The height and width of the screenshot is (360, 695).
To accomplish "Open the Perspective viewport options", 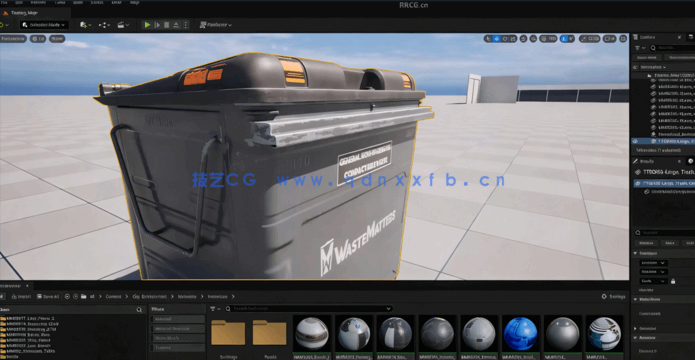I will pyautogui.click(x=13, y=39).
